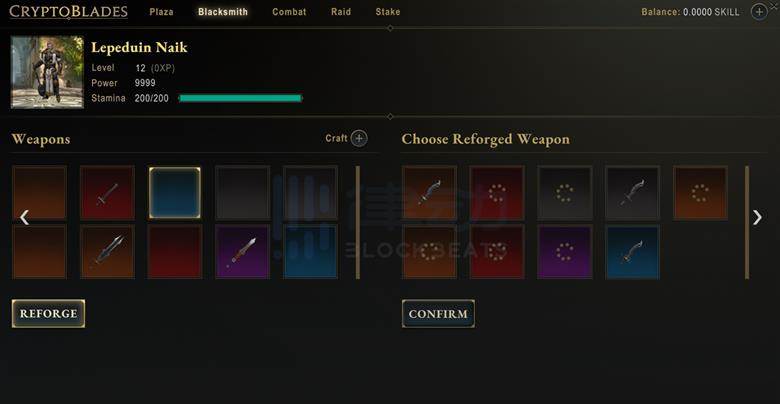The height and width of the screenshot is (404, 780).
Task: Click the Craft plus icon
Action: (359, 138)
